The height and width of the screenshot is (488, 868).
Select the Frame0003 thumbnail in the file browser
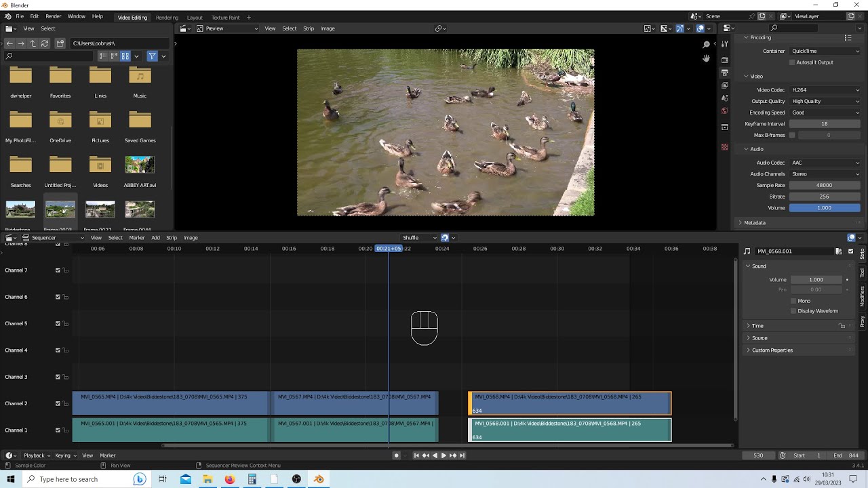click(60, 209)
